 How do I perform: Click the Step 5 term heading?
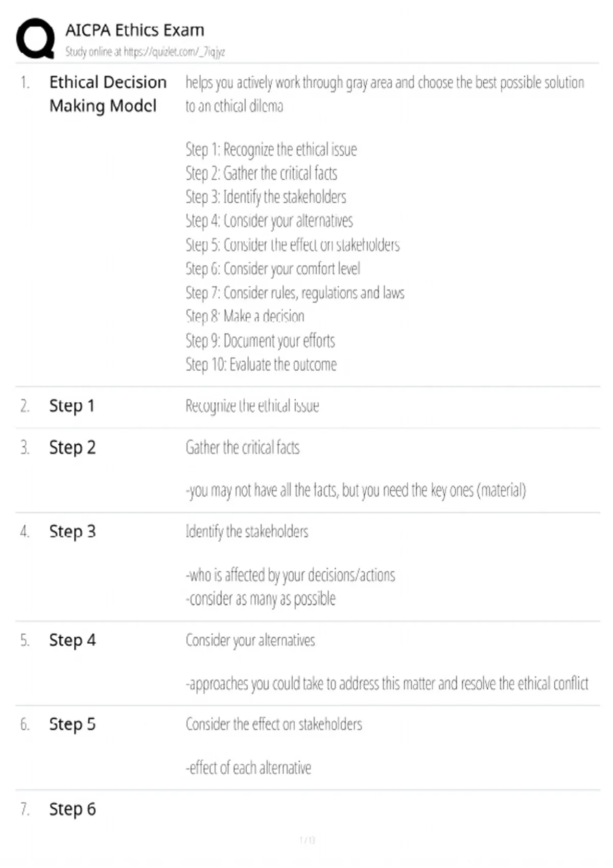click(73, 725)
